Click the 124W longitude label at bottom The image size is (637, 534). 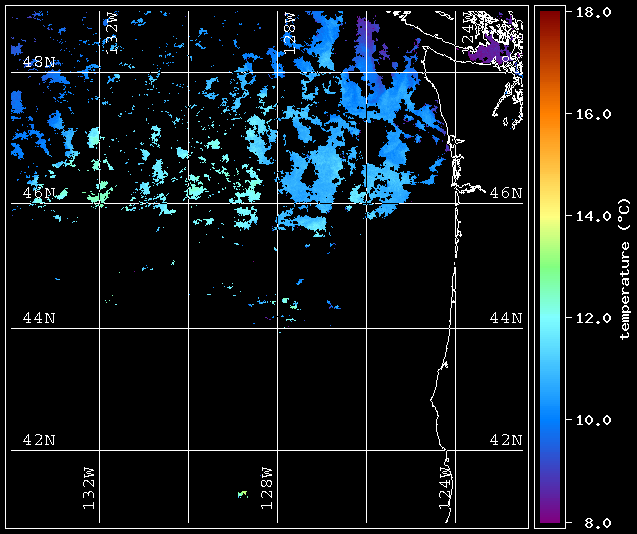445,488
